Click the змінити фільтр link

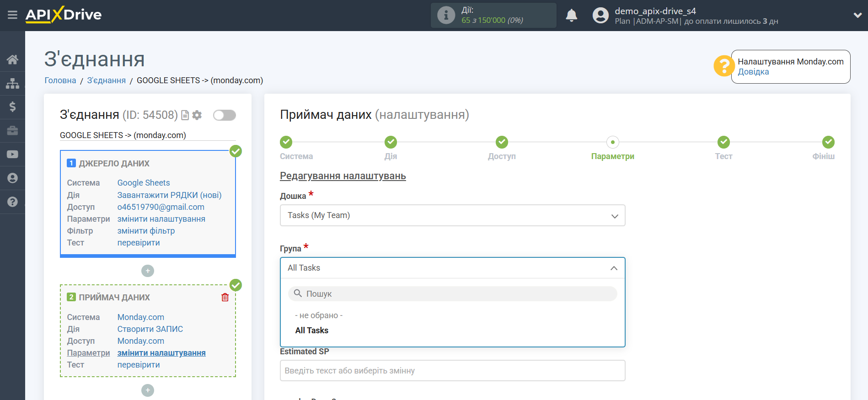pyautogui.click(x=146, y=231)
